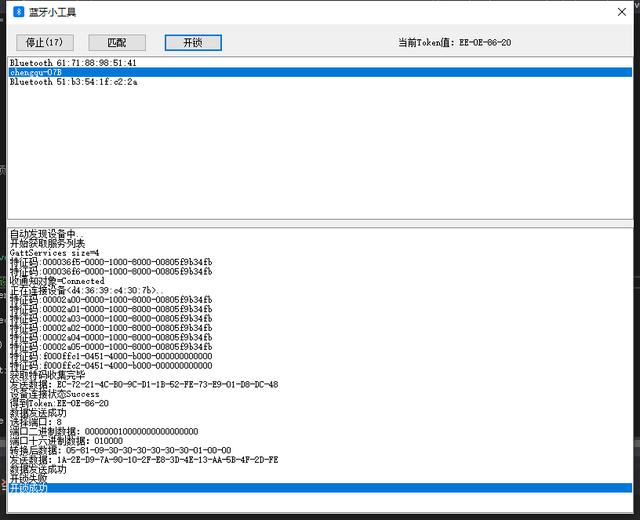640x520 pixels.
Task: Select the Connected notification log line
Action: pyautogui.click(x=320, y=281)
